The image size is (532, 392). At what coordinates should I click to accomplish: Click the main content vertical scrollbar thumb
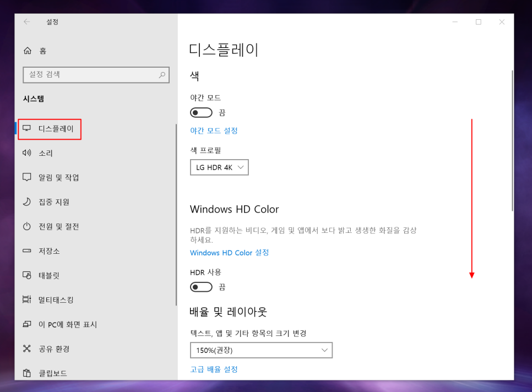point(512,140)
